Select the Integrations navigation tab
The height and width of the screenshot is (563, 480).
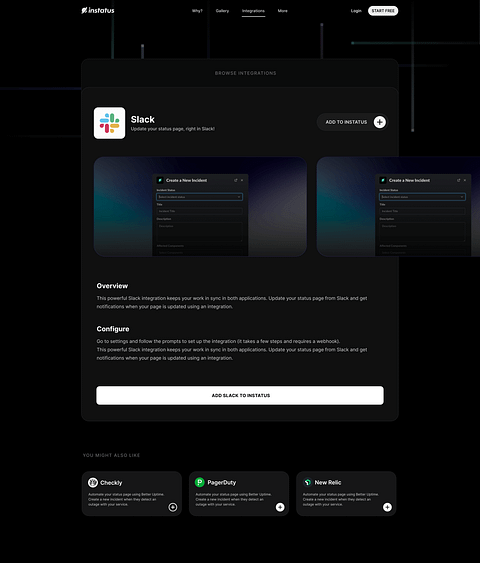pos(253,11)
